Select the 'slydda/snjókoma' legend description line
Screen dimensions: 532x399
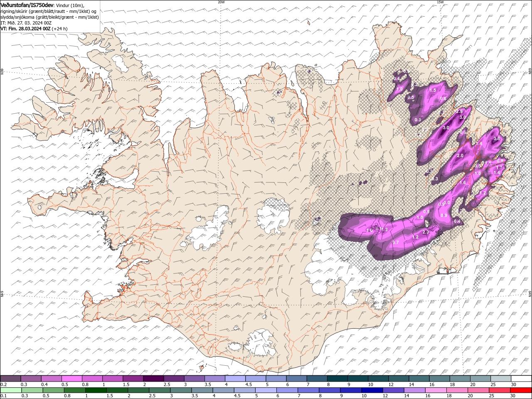click(x=49, y=17)
